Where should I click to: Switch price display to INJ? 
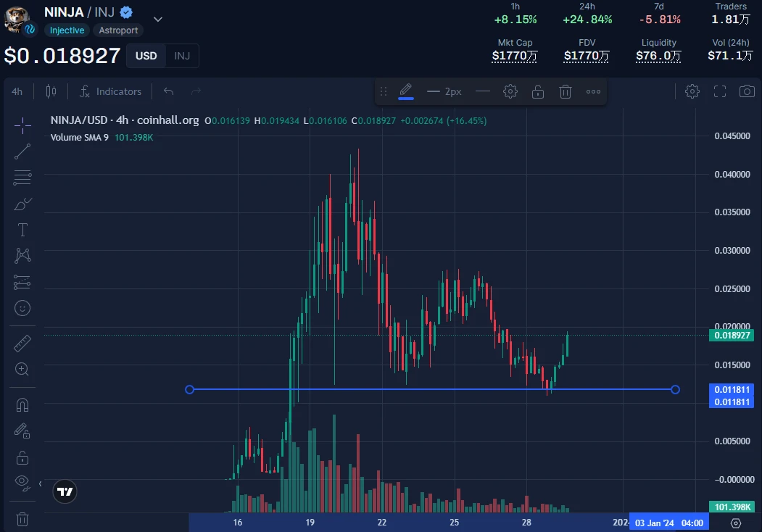[182, 56]
